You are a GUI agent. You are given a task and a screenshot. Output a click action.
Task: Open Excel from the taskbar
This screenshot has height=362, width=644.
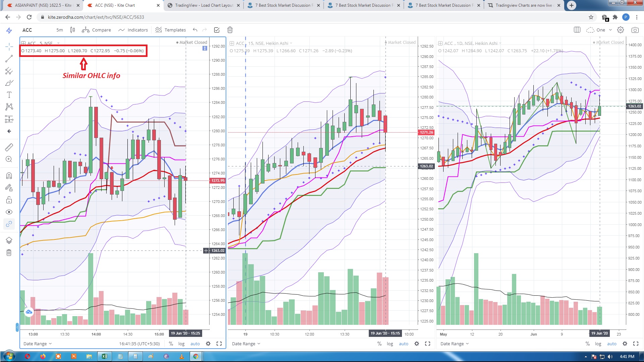pyautogui.click(x=105, y=356)
